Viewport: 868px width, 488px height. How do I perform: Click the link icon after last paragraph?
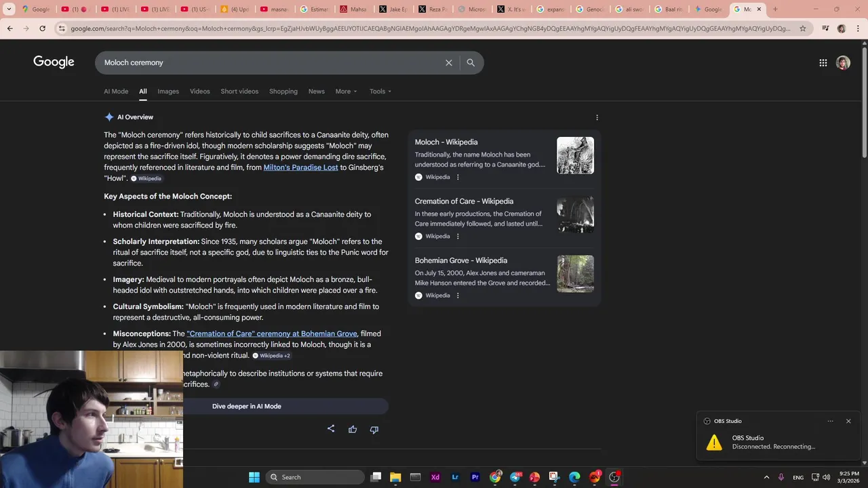(216, 384)
